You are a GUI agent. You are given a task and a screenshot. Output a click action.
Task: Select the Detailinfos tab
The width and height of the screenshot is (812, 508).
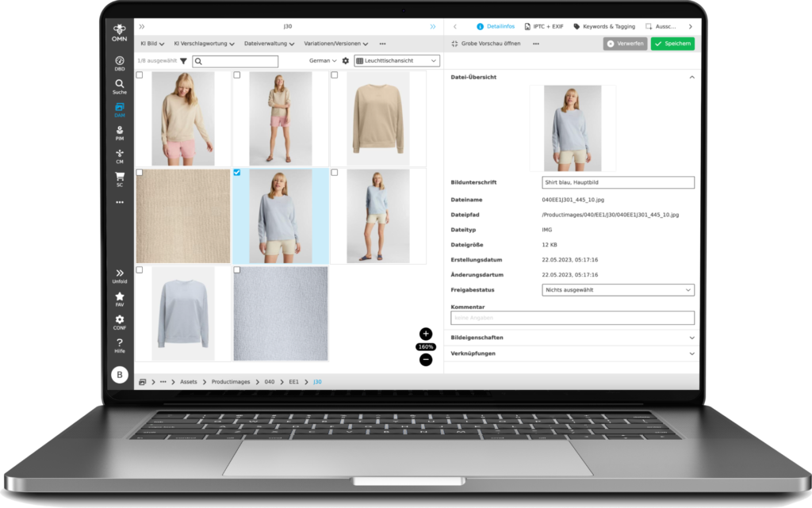[496, 26]
